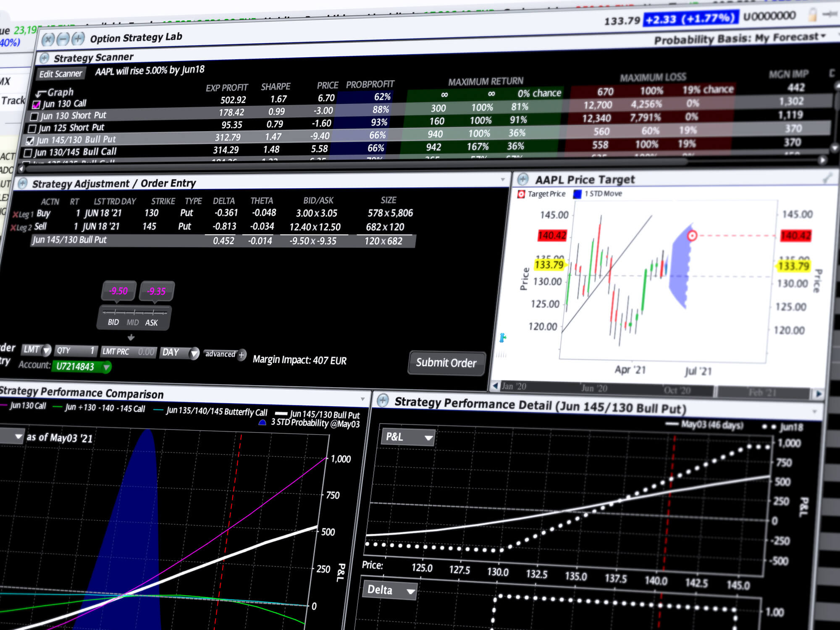This screenshot has width=840, height=630.
Task: Click the -9.50 bid price bubble
Action: 118,291
